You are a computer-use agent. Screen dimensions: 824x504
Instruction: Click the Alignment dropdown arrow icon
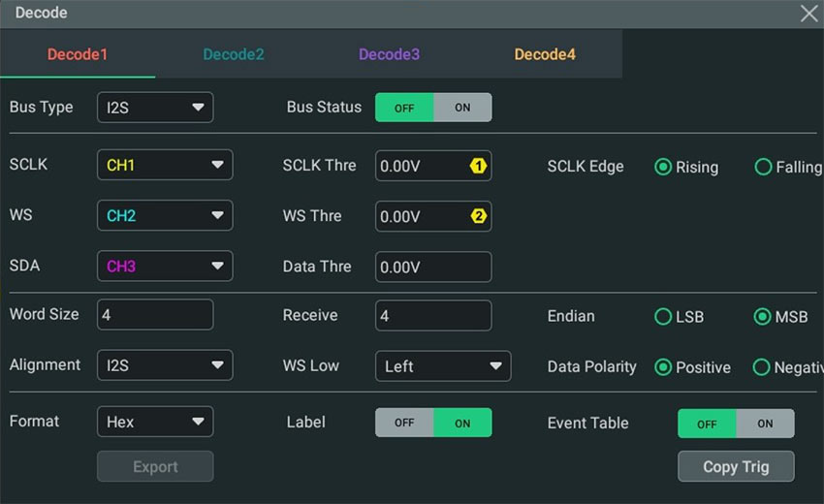(x=217, y=364)
